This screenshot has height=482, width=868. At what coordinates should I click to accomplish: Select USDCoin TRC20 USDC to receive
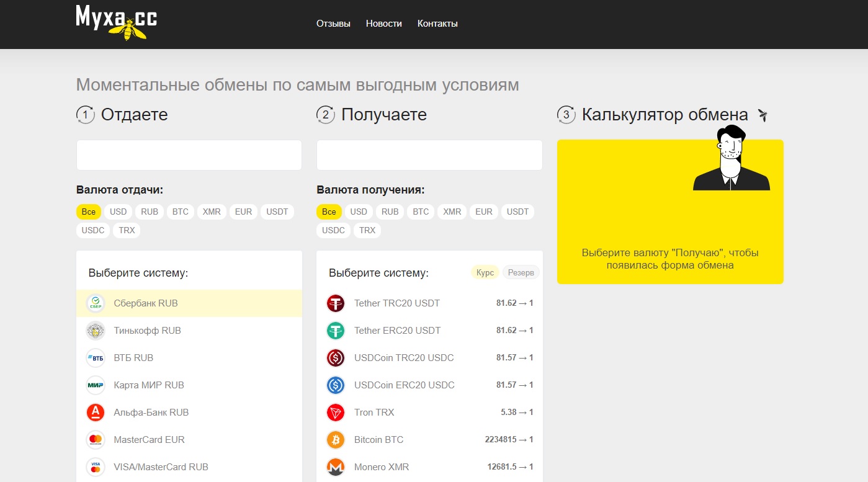tap(429, 358)
